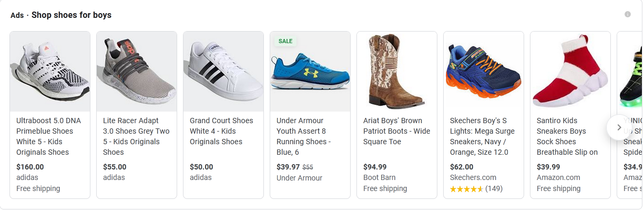Open Santiro Kids Sneakers title link
Screen dimensions: 644x210
(567, 136)
